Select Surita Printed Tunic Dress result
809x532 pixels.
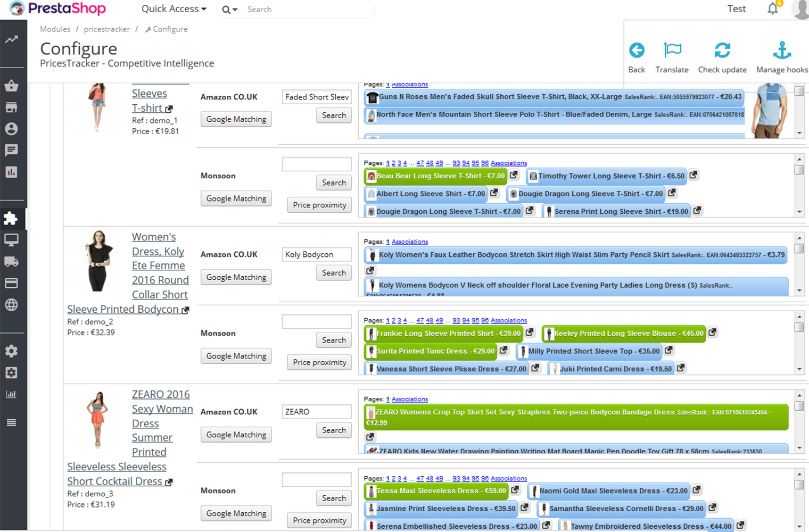point(430,351)
